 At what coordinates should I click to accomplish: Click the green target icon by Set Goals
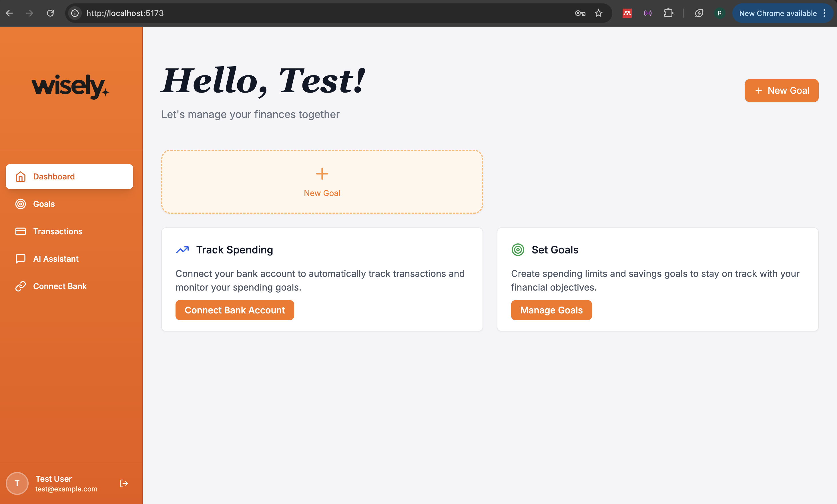pos(518,250)
